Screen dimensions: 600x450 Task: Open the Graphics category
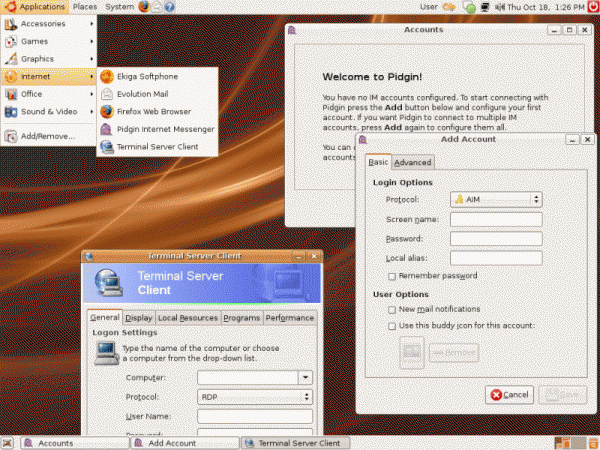(49, 59)
